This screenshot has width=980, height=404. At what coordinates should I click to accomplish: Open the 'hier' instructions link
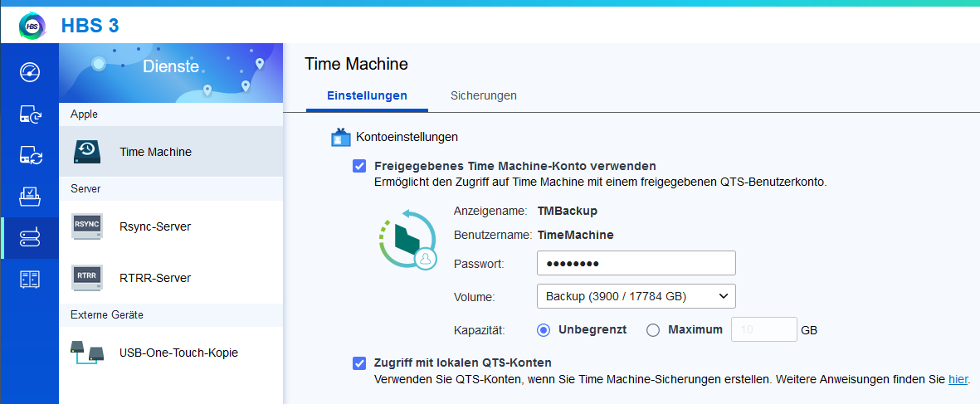(958, 379)
